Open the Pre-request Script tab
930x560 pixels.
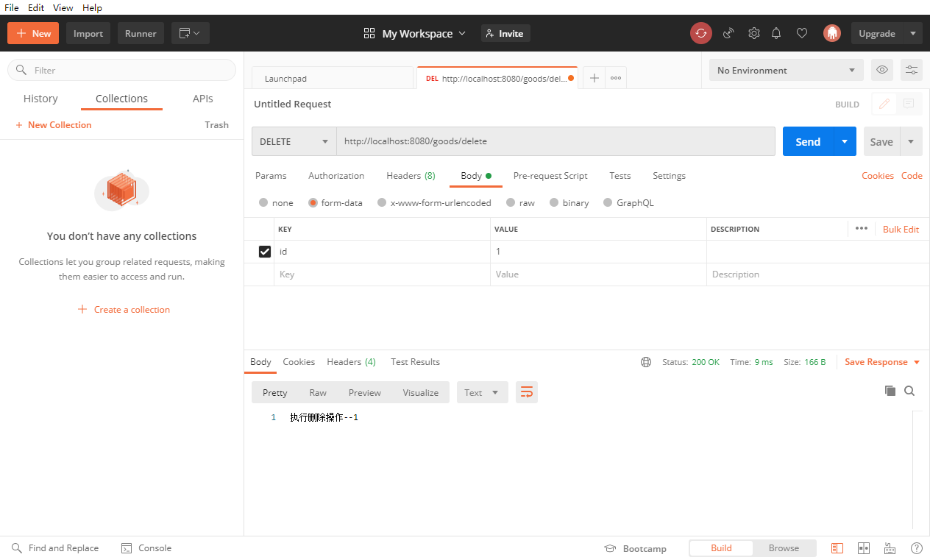(550, 176)
